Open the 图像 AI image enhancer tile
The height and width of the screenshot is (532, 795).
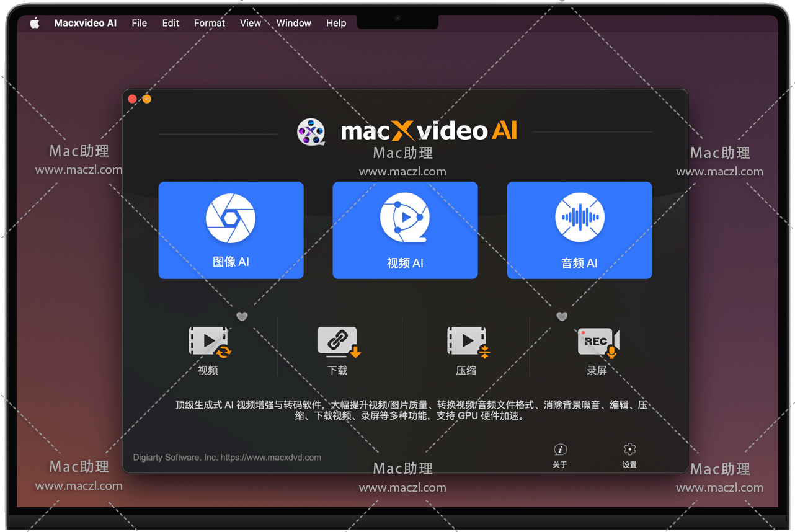[231, 230]
